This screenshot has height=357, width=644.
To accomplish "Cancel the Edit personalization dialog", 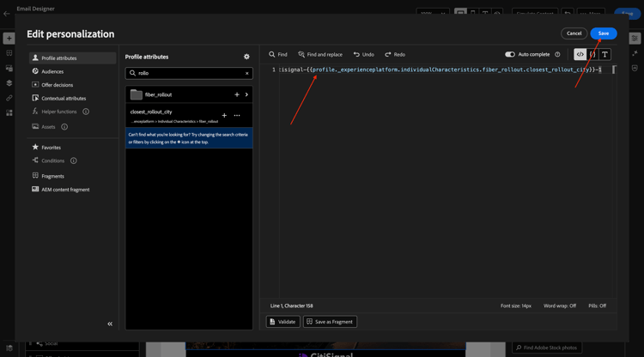I will click(574, 33).
